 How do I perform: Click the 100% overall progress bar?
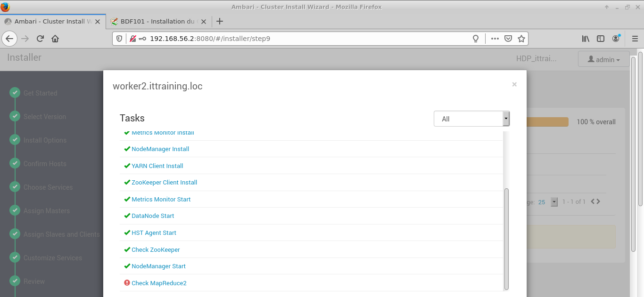[547, 122]
